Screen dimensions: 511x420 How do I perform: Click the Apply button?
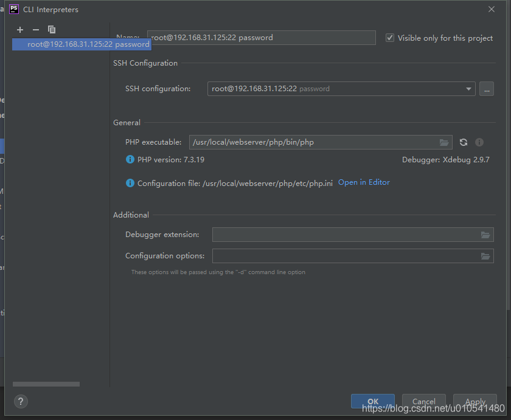(x=475, y=401)
